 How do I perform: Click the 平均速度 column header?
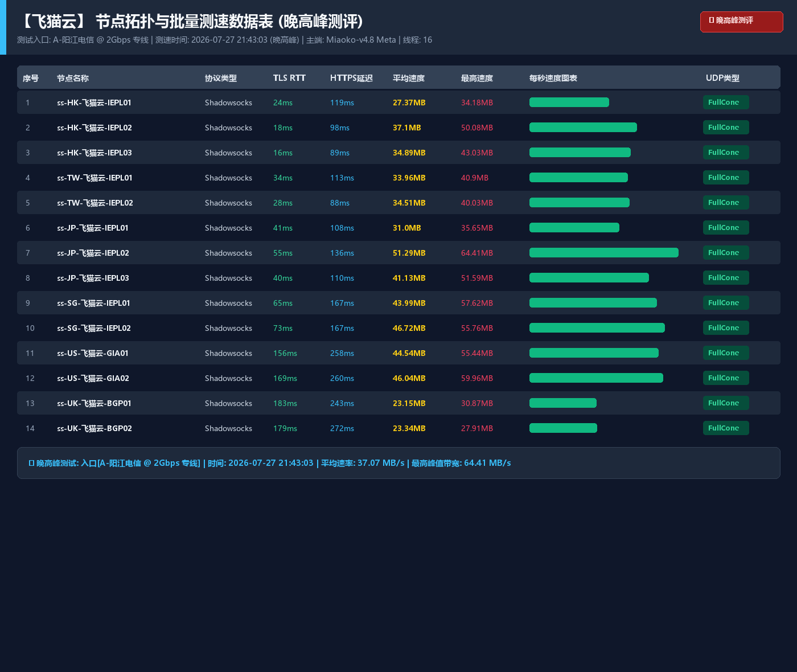point(409,78)
